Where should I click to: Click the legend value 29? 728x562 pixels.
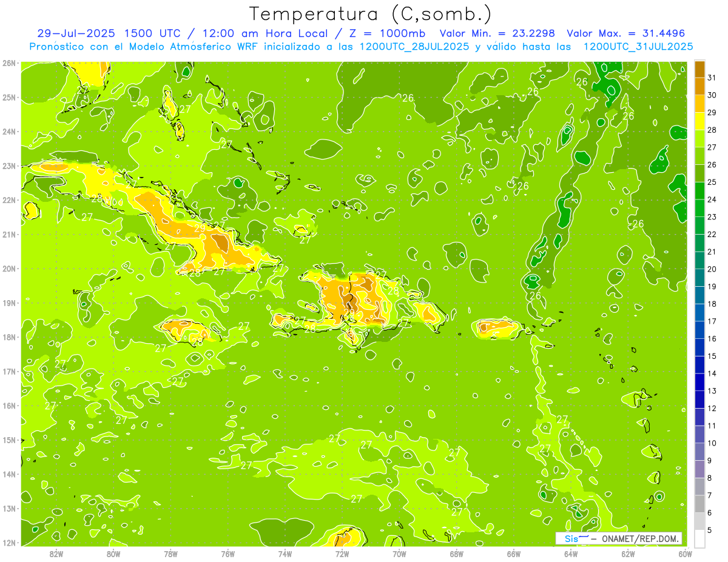[712, 113]
